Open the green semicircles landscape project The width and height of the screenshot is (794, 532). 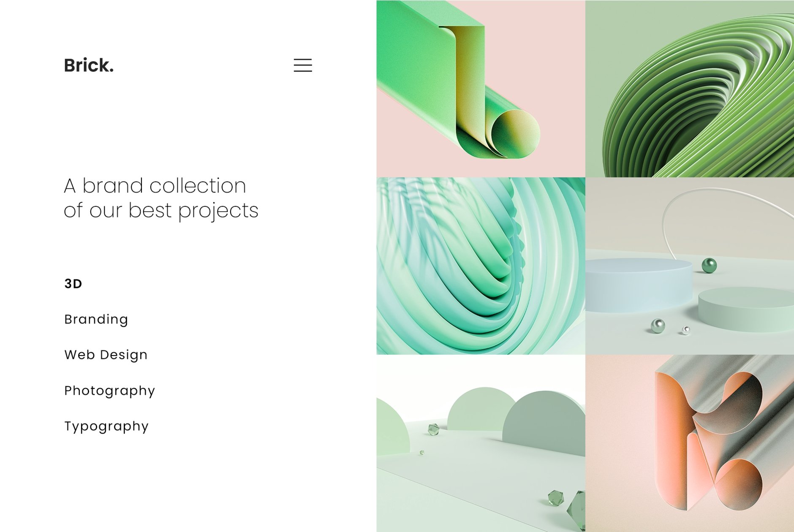click(481, 443)
